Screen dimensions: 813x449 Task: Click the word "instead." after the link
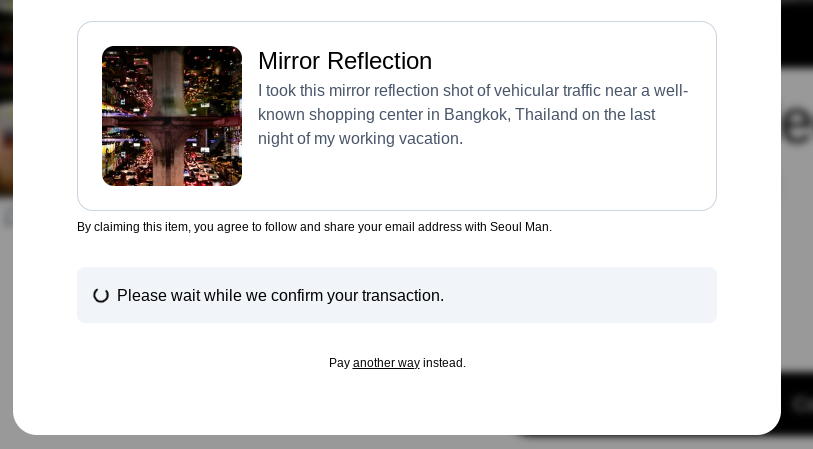(x=444, y=363)
